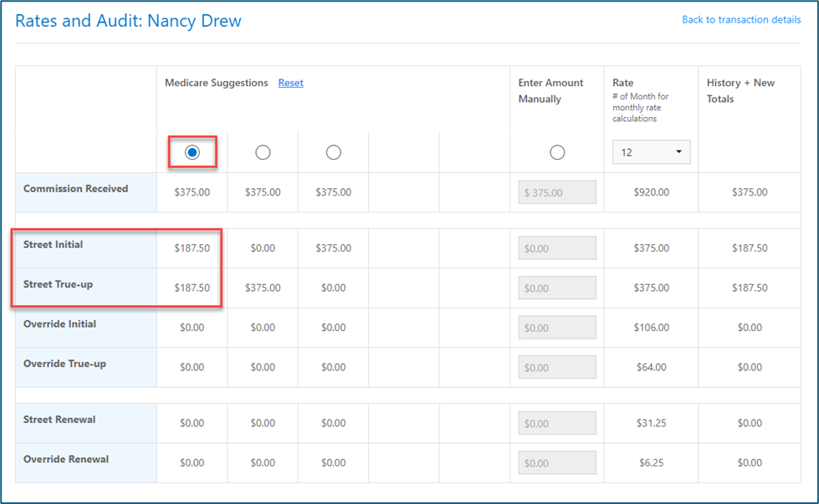
Task: Click the $64.00 Override True-up rate cell
Action: [651, 367]
